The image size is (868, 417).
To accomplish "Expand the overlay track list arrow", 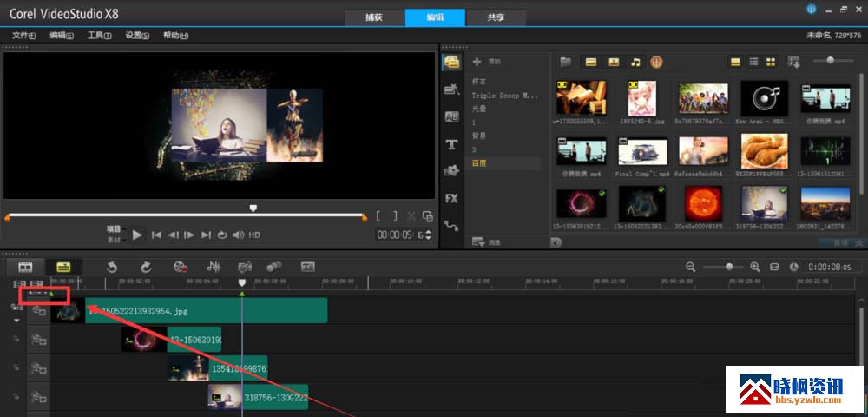I will click(x=16, y=320).
